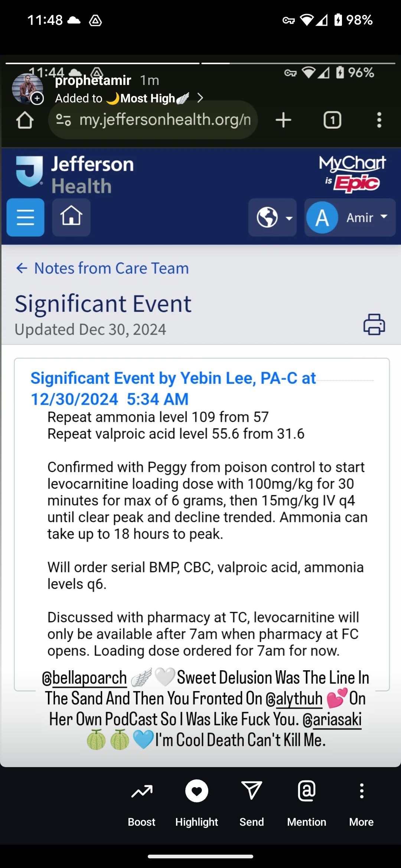
Task: Click the printer icon for Significant Event
Action: (x=374, y=324)
